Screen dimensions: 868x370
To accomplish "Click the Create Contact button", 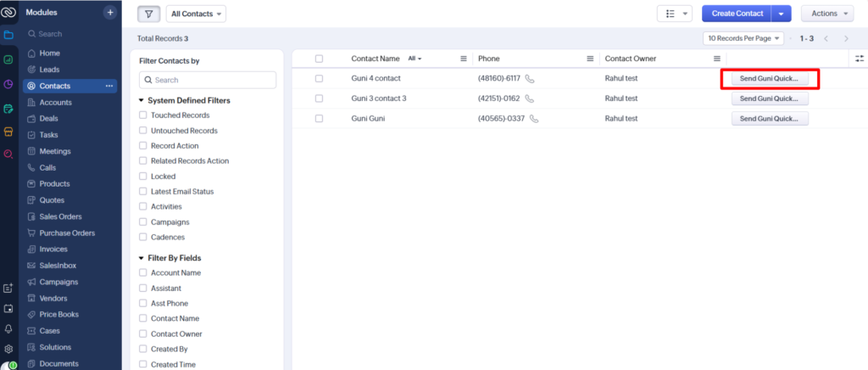I will point(737,14).
